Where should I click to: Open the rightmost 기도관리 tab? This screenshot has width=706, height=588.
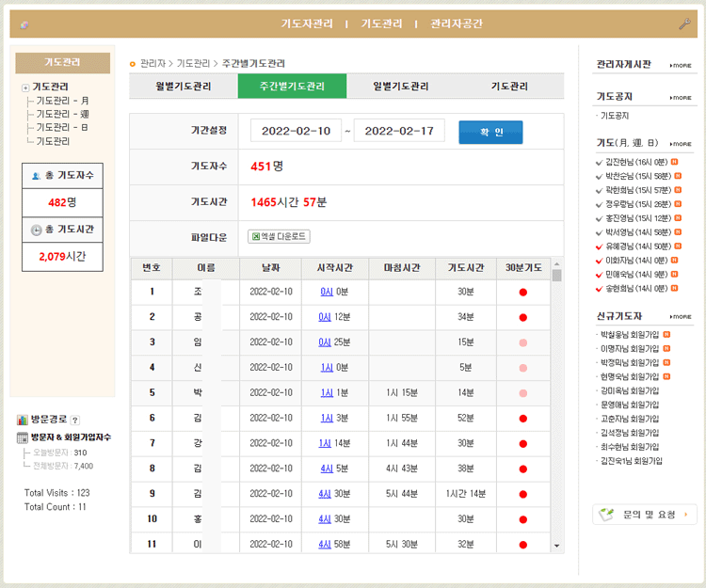(509, 86)
